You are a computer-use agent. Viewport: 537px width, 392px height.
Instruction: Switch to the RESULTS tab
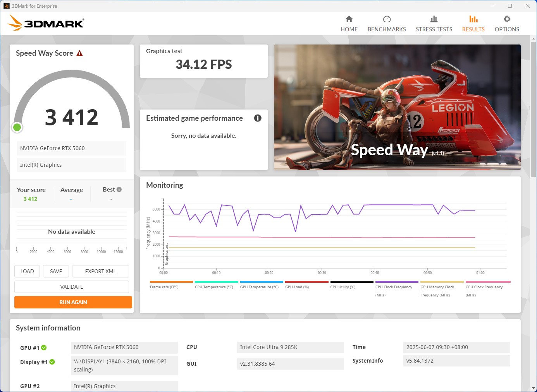pyautogui.click(x=473, y=24)
